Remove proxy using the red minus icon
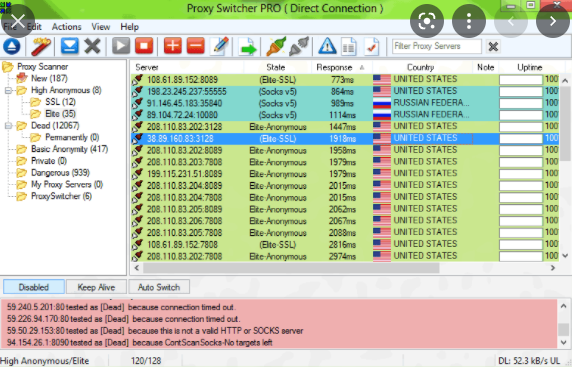Image resolution: width=572 pixels, height=367 pixels. click(x=196, y=46)
